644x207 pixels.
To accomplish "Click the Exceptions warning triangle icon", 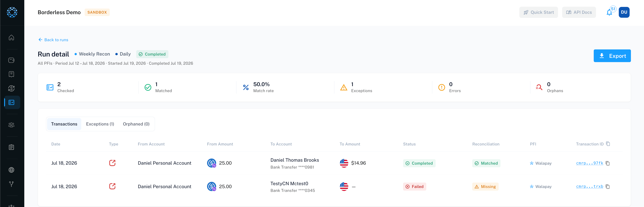I will pos(344,87).
